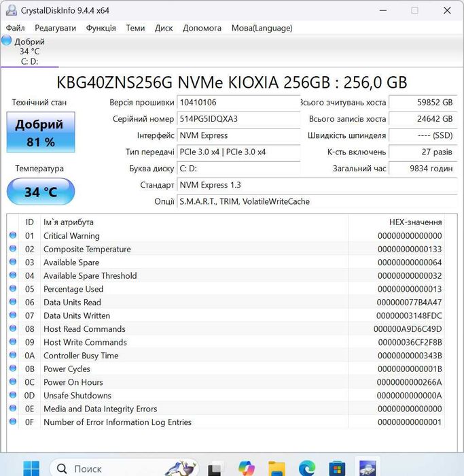Image resolution: width=464 pixels, height=476 pixels.
Task: Click the S.M.A.R.T., TRIM options field
Action: click(x=317, y=201)
